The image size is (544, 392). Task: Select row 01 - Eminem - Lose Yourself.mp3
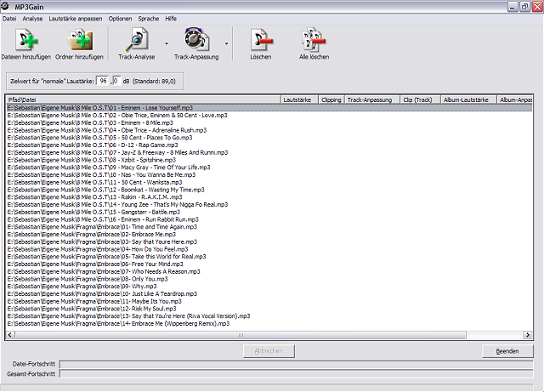(x=269, y=108)
